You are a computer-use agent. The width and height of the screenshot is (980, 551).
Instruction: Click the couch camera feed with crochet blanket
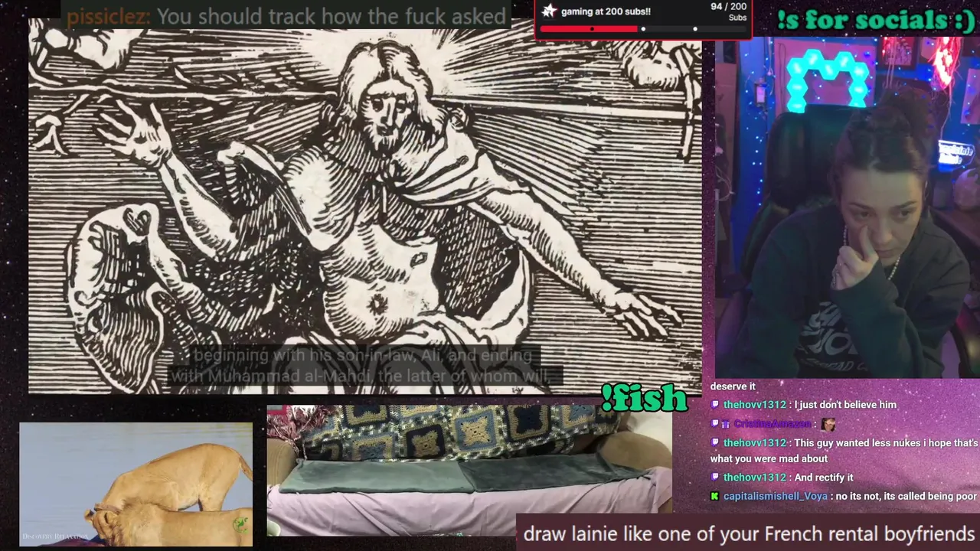click(469, 470)
